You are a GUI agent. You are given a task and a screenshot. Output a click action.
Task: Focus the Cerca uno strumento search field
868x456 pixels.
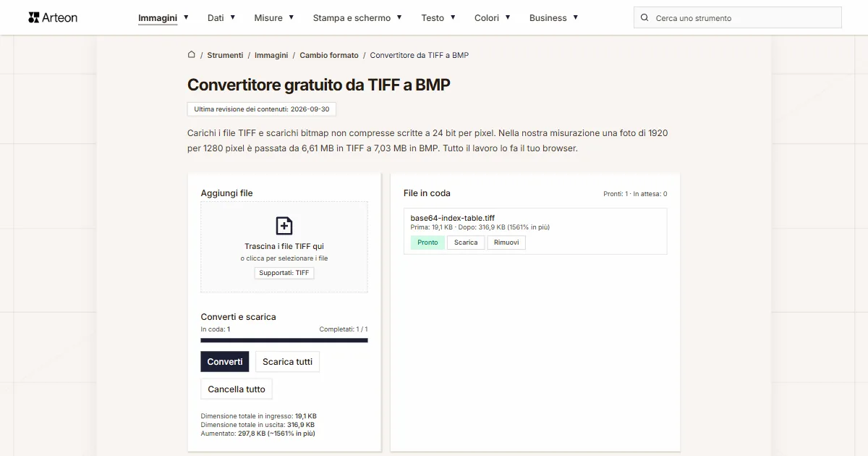point(737,17)
